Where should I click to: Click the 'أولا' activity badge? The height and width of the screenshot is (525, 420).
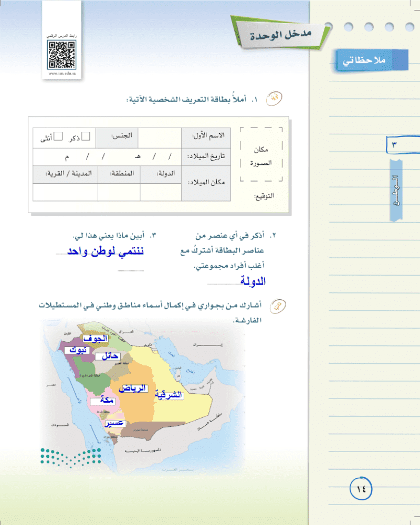pos(274,99)
